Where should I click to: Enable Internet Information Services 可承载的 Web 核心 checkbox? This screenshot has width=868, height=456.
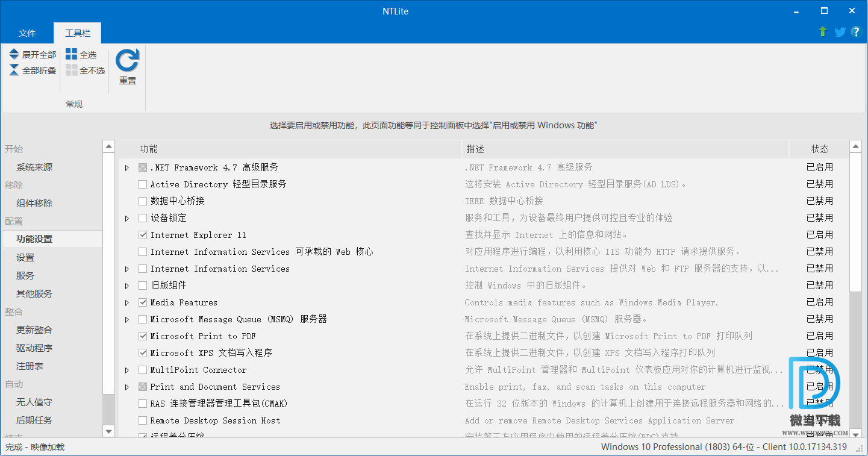[143, 252]
